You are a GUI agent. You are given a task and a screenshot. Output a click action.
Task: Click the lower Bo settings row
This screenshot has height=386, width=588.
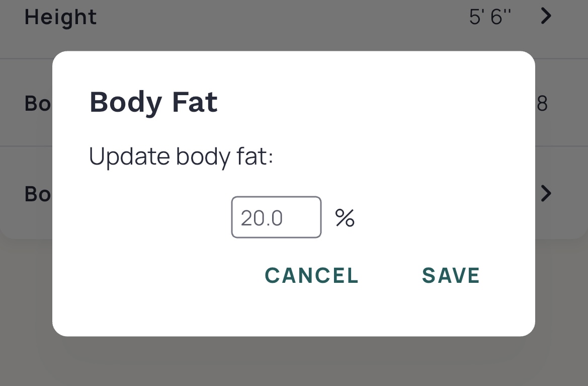point(36,194)
